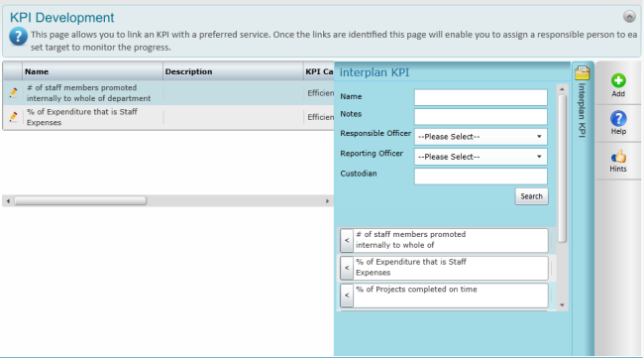Edit the Expenditure Staff Expenses row pencil icon
This screenshot has width=644, height=358.
13,117
